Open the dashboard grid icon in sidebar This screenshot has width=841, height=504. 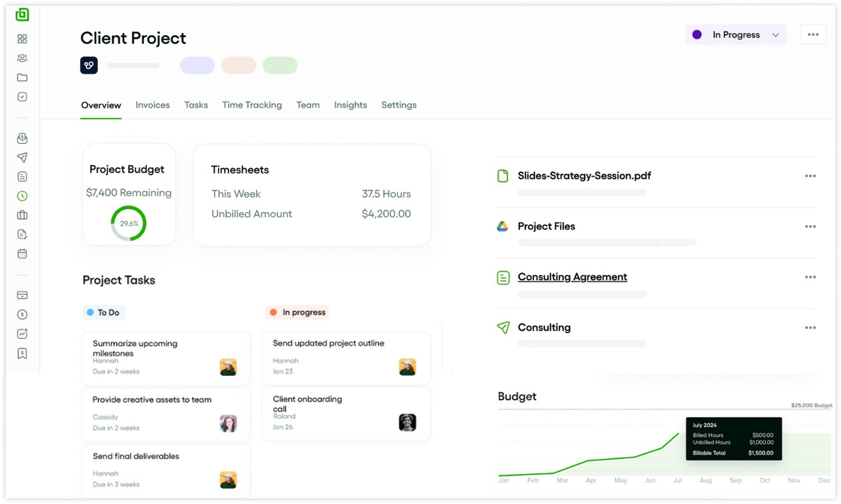[22, 39]
